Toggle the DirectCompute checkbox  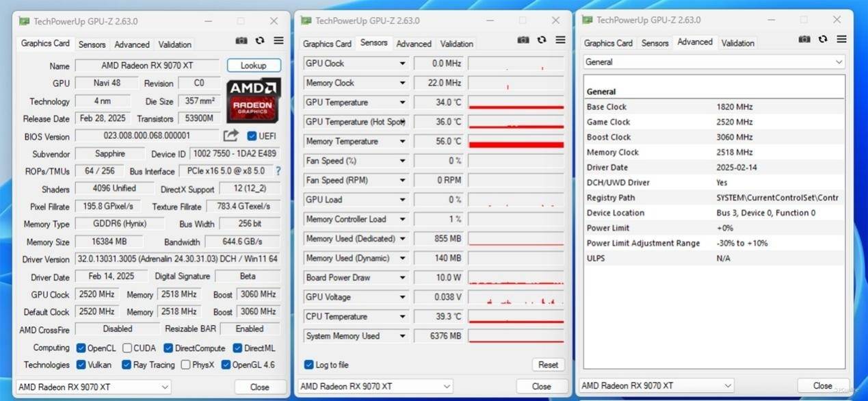(x=168, y=348)
